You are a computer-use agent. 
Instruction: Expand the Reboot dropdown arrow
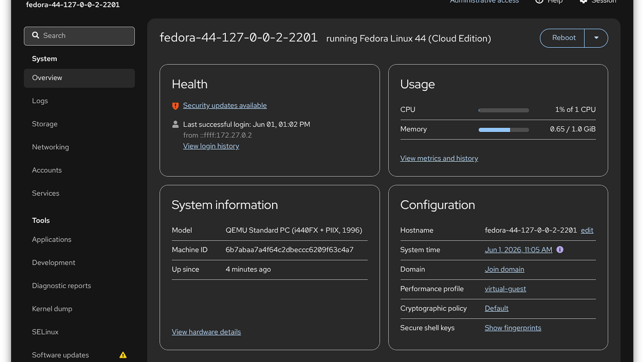[x=596, y=38]
